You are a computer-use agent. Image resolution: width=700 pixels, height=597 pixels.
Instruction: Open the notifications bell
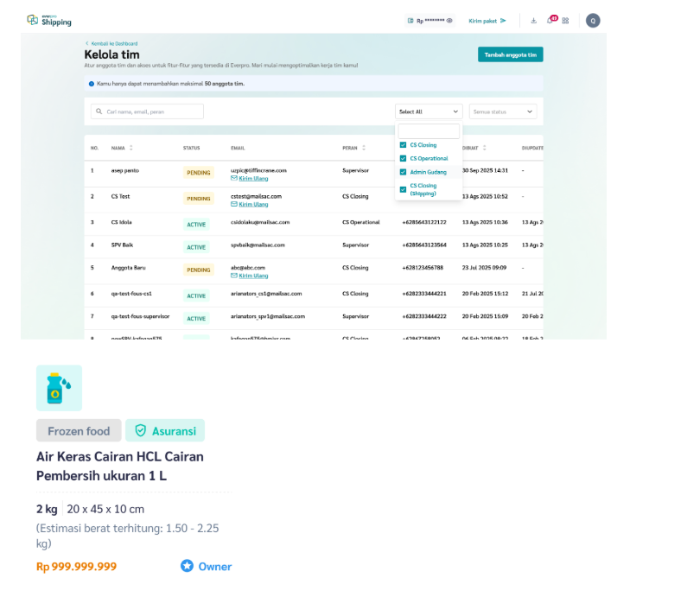click(550, 21)
